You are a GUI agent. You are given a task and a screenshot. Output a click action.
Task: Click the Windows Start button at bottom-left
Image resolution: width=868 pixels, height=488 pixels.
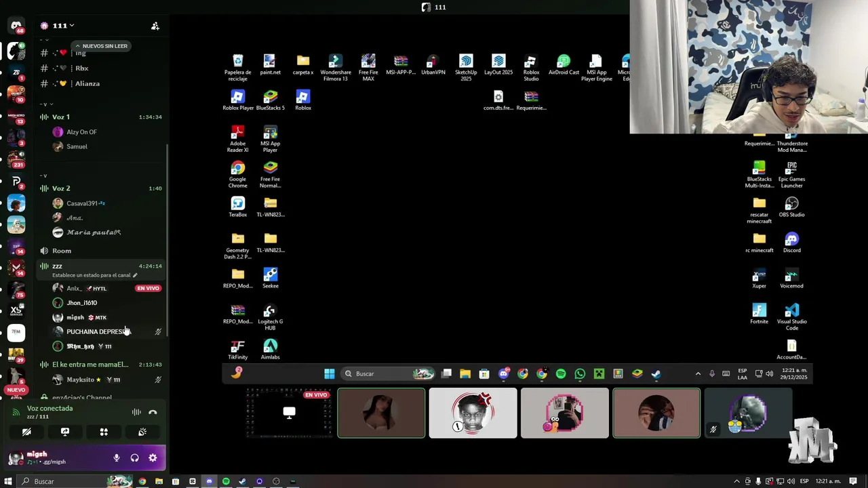click(8, 481)
